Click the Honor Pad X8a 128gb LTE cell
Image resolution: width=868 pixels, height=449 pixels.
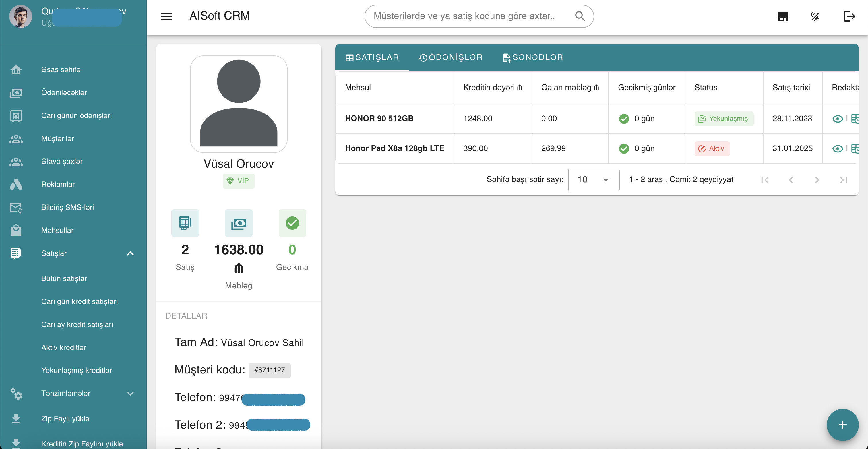click(395, 148)
